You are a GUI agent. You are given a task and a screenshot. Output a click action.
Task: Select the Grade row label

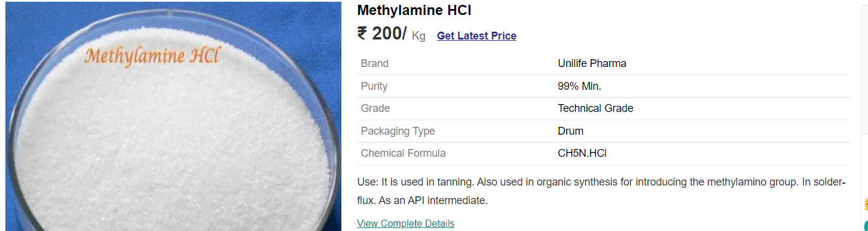375,108
